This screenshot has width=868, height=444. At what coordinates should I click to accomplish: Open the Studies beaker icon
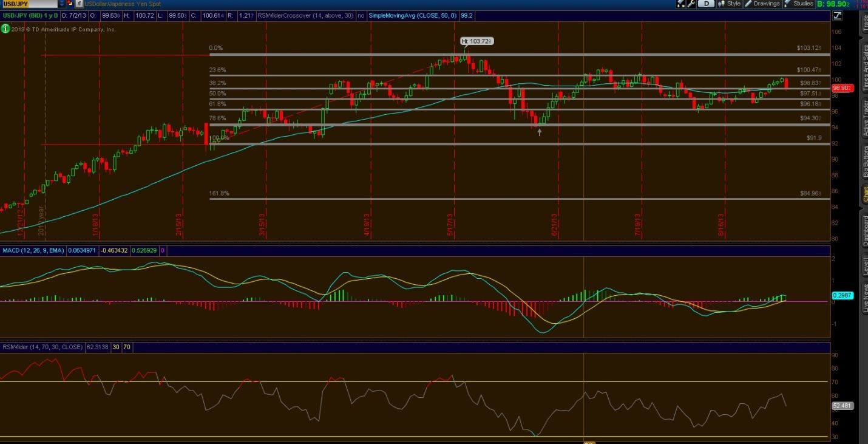point(787,4)
